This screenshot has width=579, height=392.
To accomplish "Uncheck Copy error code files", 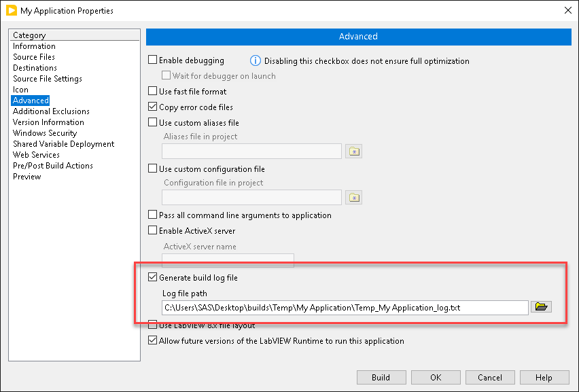I will tap(152, 107).
